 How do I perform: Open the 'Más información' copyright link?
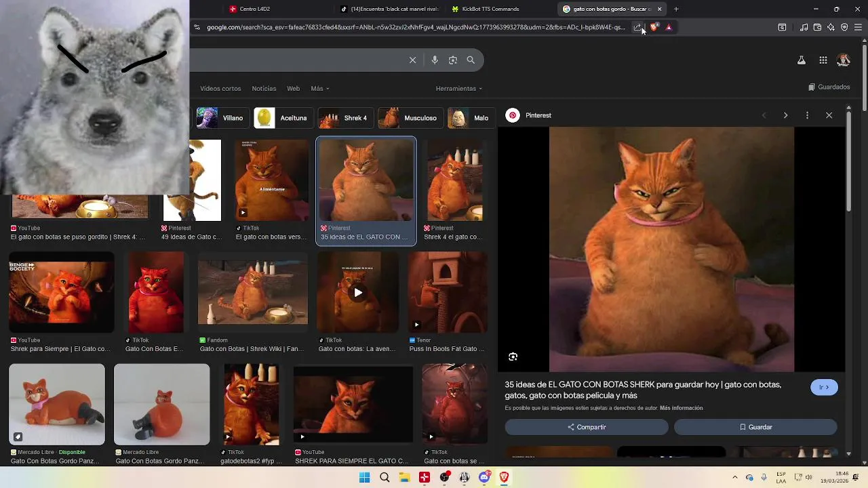tap(681, 408)
